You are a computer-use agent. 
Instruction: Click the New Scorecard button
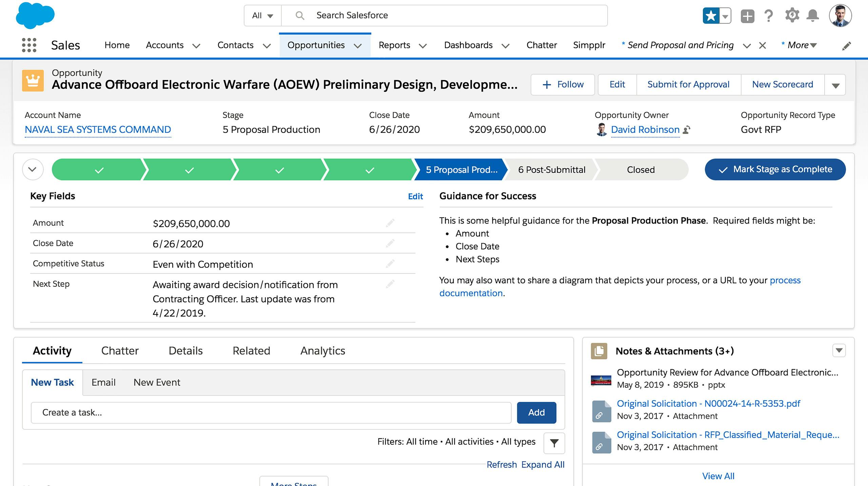(x=783, y=85)
